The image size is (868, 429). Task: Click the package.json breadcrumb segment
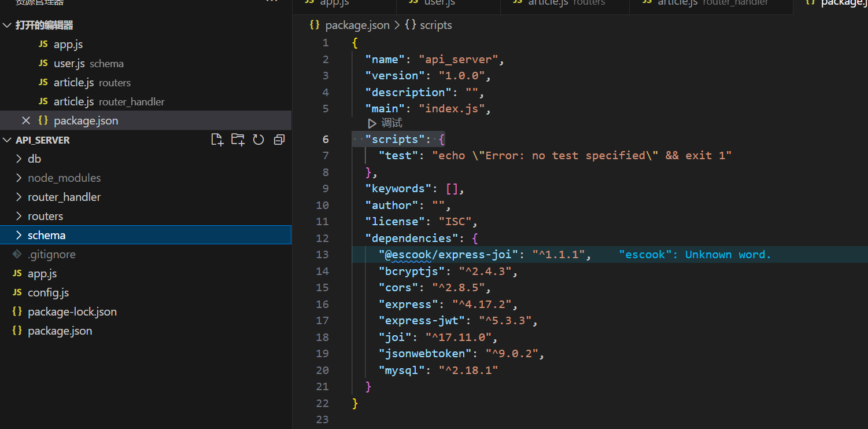(x=357, y=25)
